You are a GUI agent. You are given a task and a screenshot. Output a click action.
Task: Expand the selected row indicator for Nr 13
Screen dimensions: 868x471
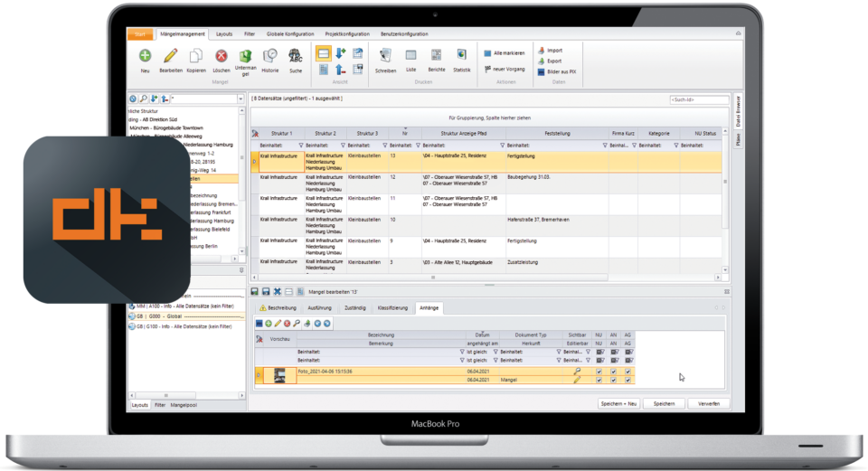[255, 162]
